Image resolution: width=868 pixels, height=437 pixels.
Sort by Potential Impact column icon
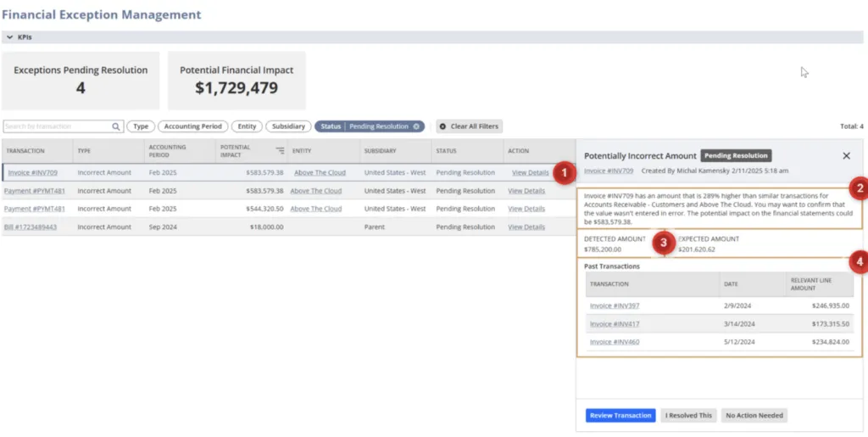point(280,151)
